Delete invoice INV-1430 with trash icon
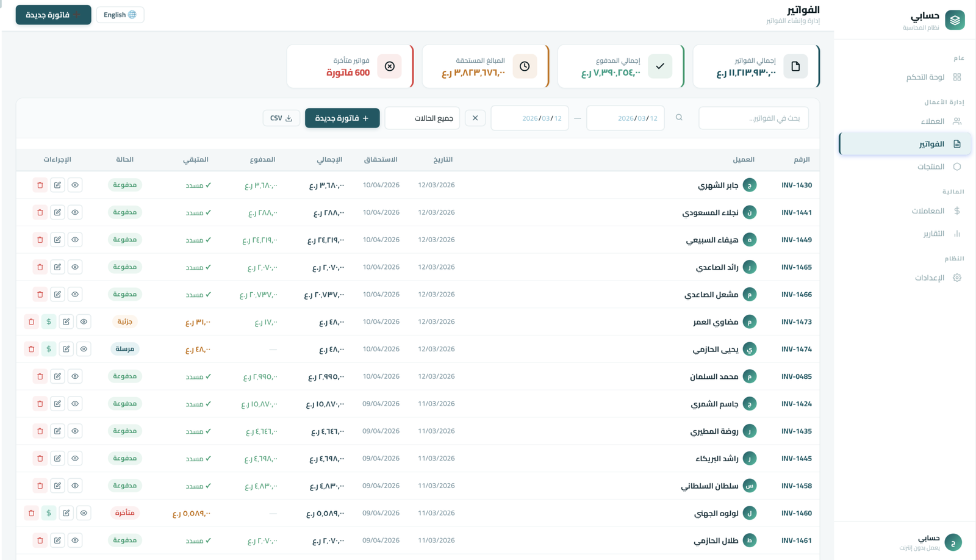The width and height of the screenshot is (976, 560). pyautogui.click(x=40, y=185)
